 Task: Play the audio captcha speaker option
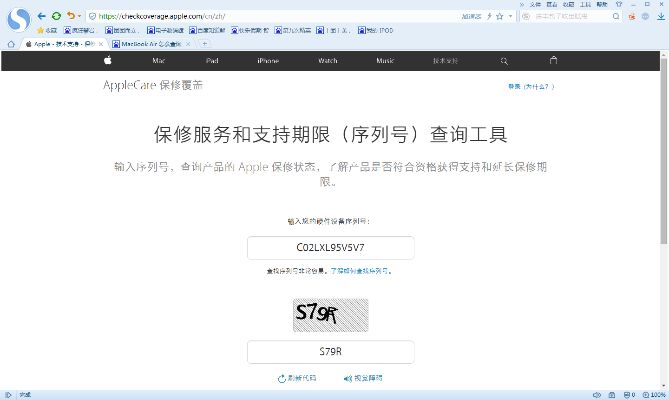(x=363, y=378)
